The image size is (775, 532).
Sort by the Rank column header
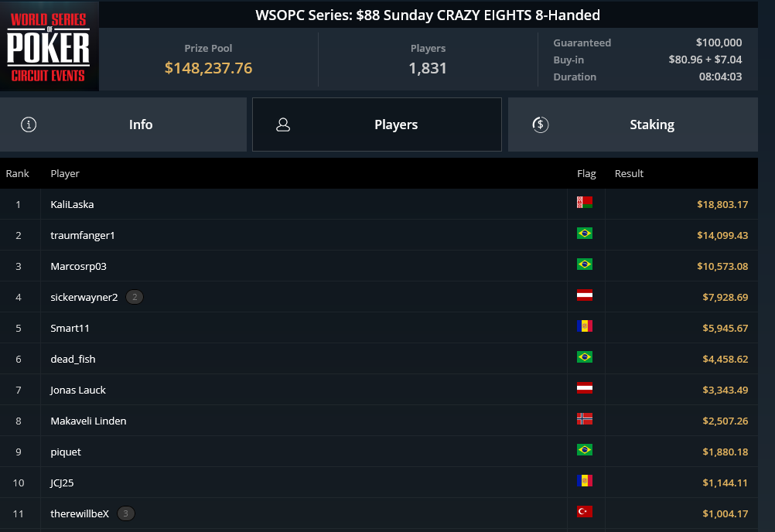(x=17, y=173)
